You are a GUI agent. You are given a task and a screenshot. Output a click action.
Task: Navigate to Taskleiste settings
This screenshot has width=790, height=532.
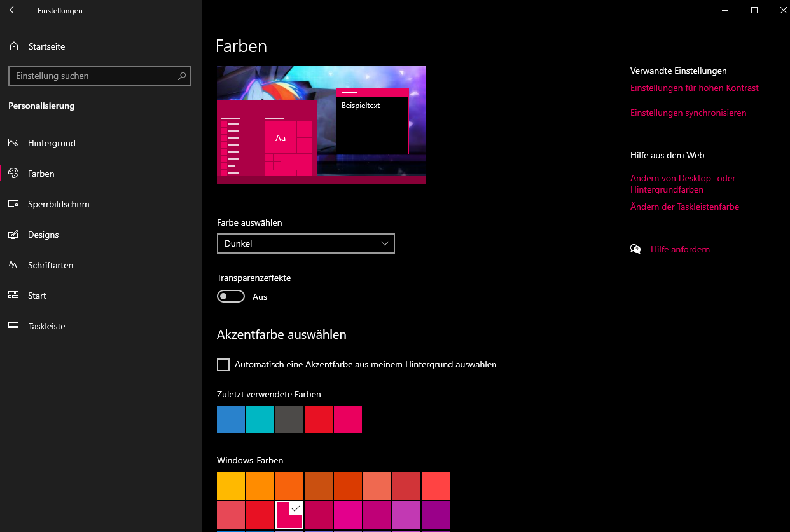tap(100, 326)
